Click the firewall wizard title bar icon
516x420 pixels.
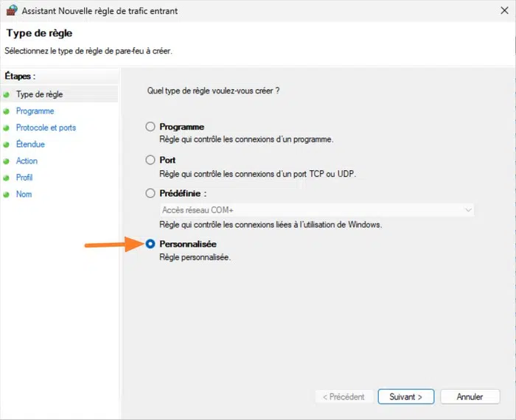click(10, 11)
